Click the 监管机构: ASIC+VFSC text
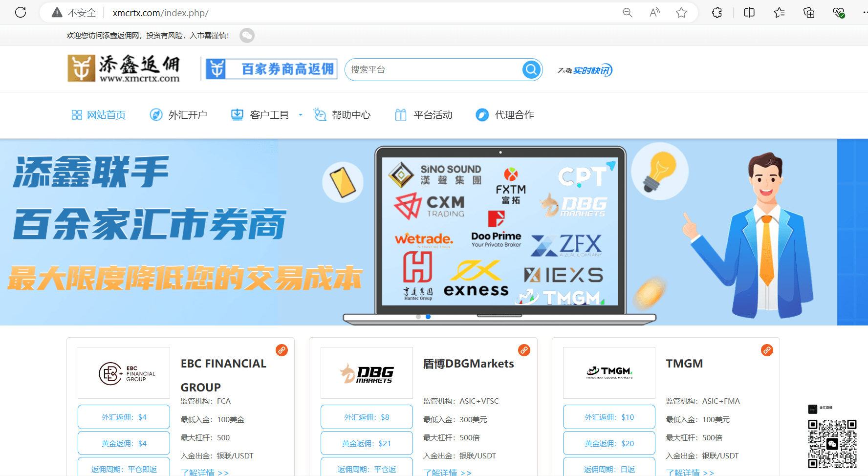 [x=461, y=401]
